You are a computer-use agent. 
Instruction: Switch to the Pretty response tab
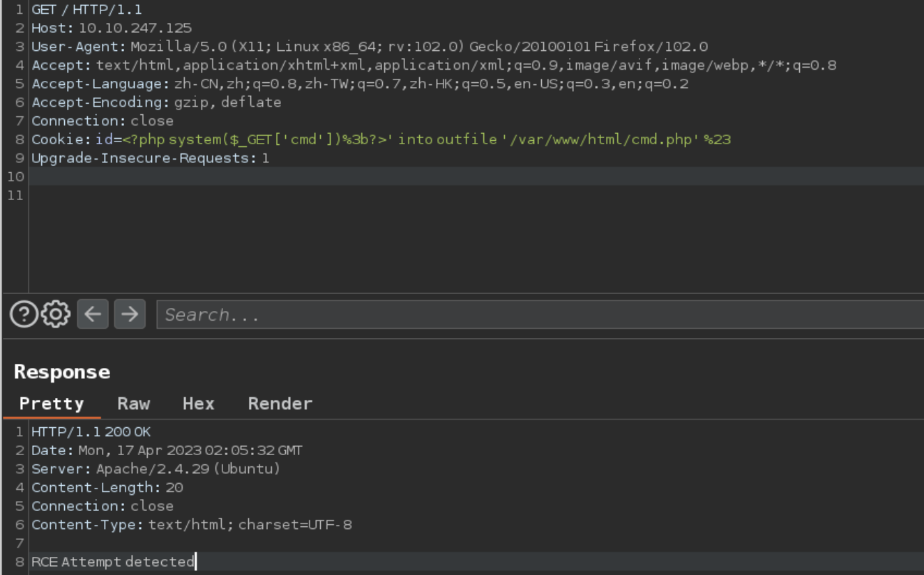pos(52,404)
